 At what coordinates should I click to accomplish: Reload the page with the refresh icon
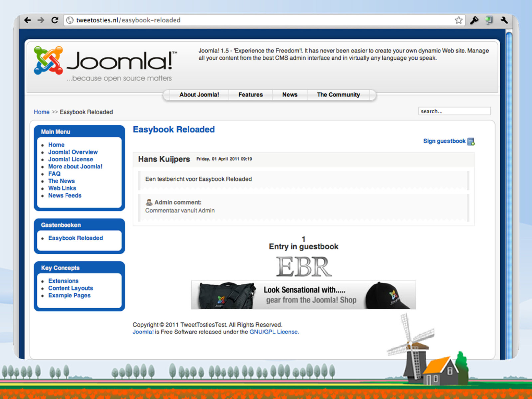coord(55,20)
